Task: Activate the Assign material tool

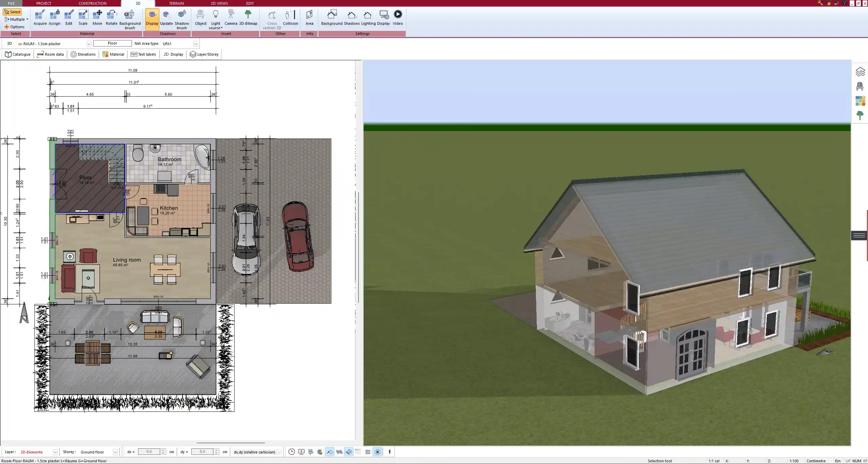Action: coord(54,17)
